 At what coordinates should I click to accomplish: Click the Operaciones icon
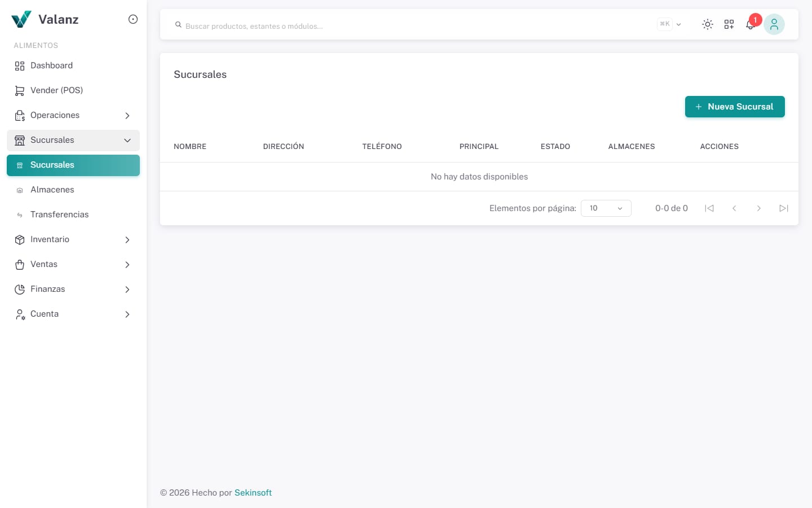coord(20,116)
